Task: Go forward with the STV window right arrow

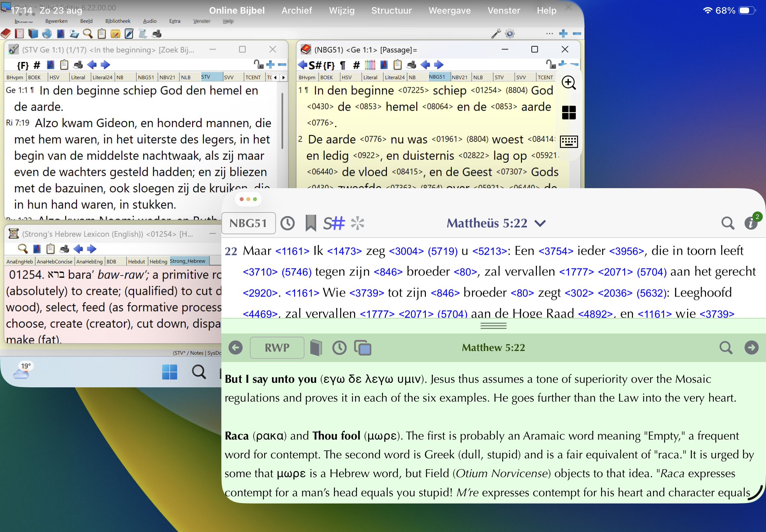Action: (105, 65)
